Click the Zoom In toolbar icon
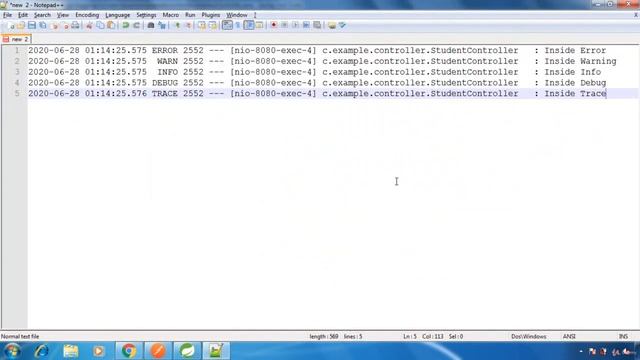Viewport: 640px width, 360px height. [x=177, y=25]
